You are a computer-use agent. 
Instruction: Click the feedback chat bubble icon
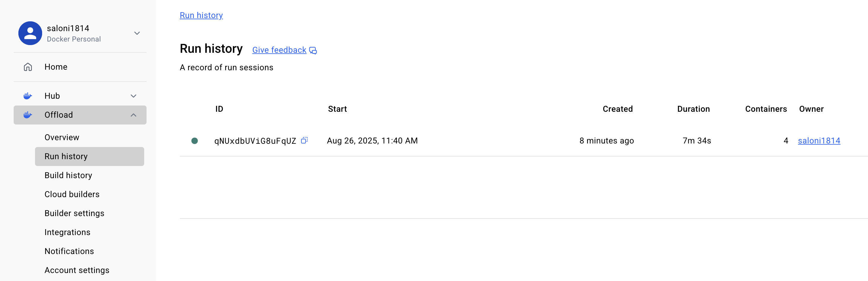313,50
